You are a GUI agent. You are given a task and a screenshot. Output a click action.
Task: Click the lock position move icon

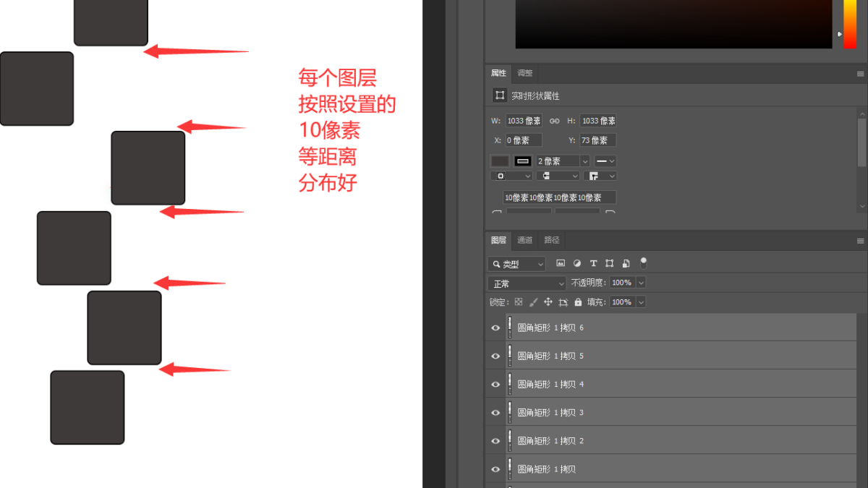[548, 302]
